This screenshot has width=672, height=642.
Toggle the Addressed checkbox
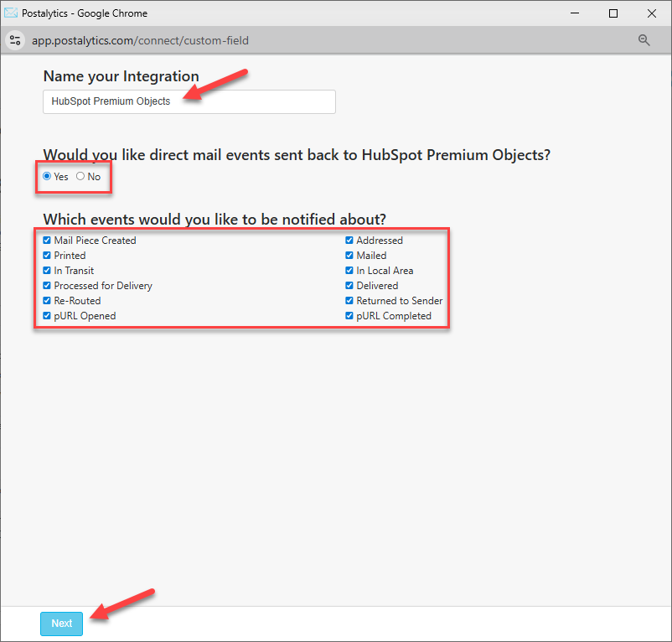(349, 240)
